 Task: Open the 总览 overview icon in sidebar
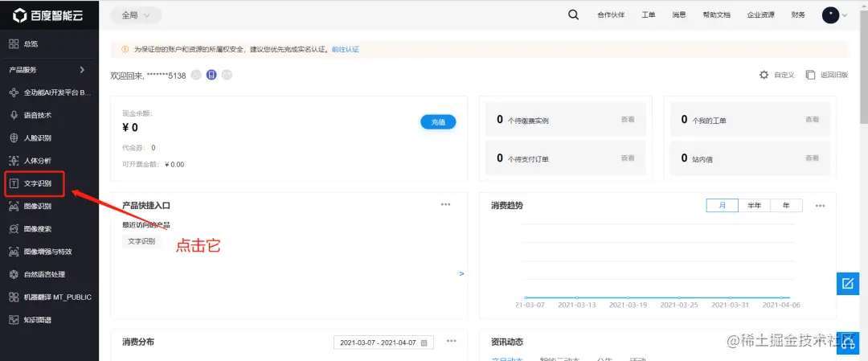click(x=14, y=43)
